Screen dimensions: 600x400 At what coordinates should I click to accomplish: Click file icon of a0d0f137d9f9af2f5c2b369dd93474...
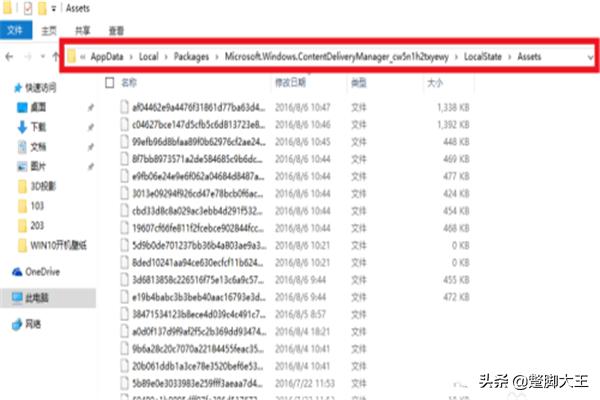pos(124,331)
